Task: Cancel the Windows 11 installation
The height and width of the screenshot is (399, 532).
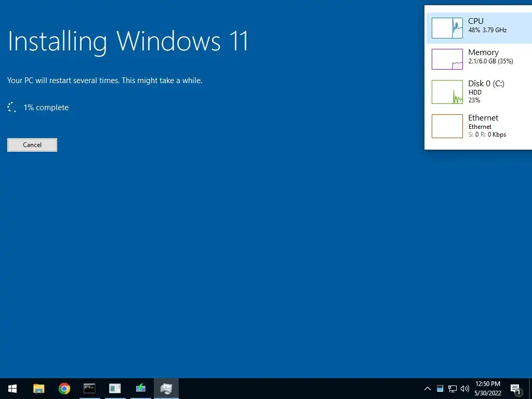Action: point(32,145)
